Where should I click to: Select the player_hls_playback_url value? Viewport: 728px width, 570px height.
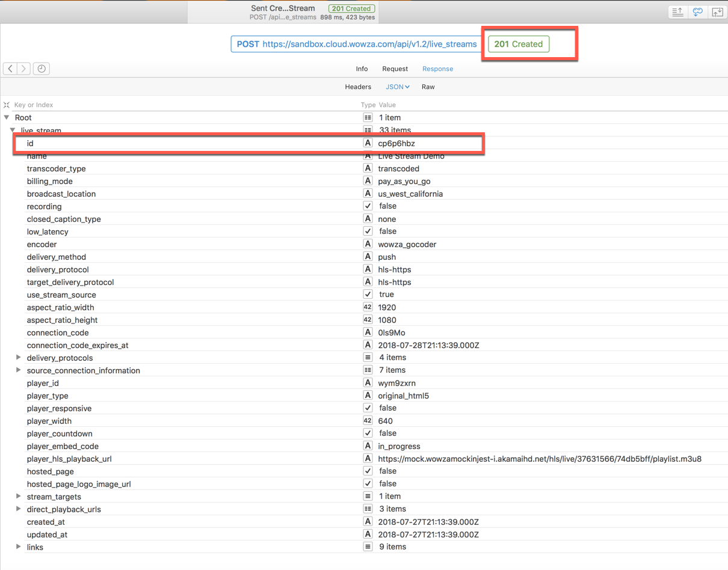(x=539, y=459)
